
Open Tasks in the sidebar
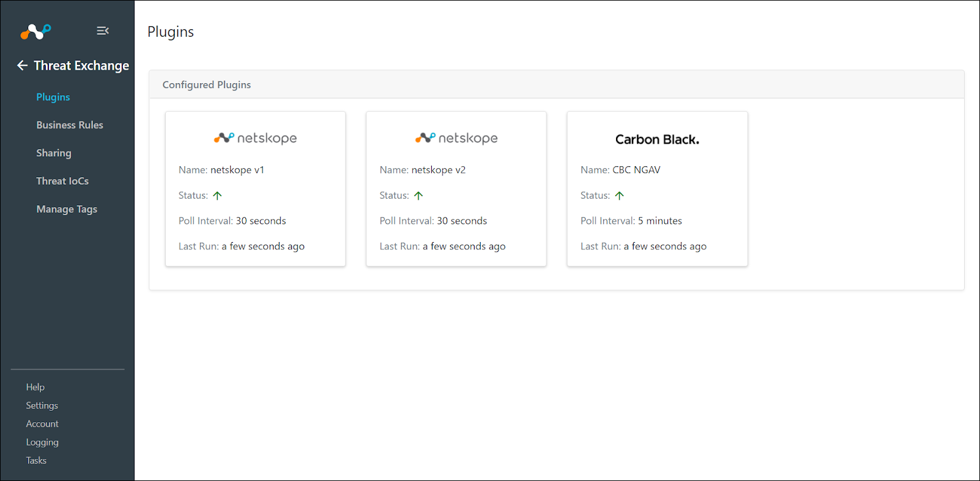point(36,460)
